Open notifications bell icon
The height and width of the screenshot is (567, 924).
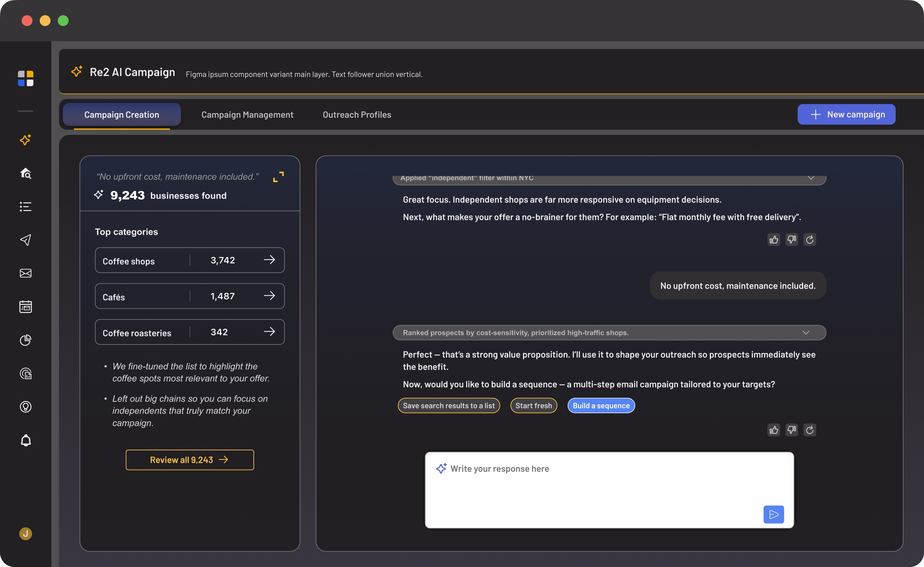click(x=26, y=440)
